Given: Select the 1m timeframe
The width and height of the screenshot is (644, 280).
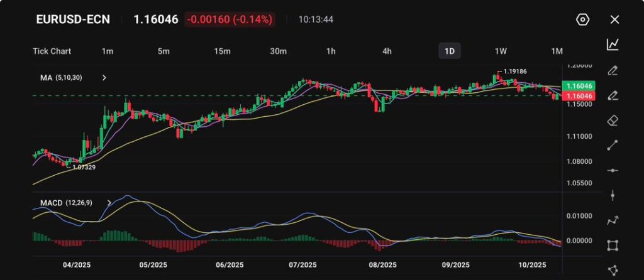Looking at the screenshot, I should [x=108, y=51].
